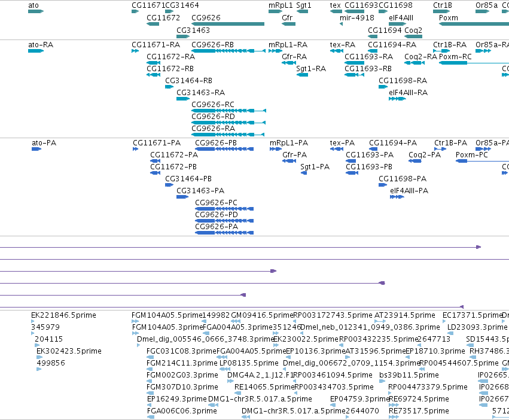This screenshot has height=420, width=509.
Task: Click the CG11698-PA protein label
Action: [403, 179]
